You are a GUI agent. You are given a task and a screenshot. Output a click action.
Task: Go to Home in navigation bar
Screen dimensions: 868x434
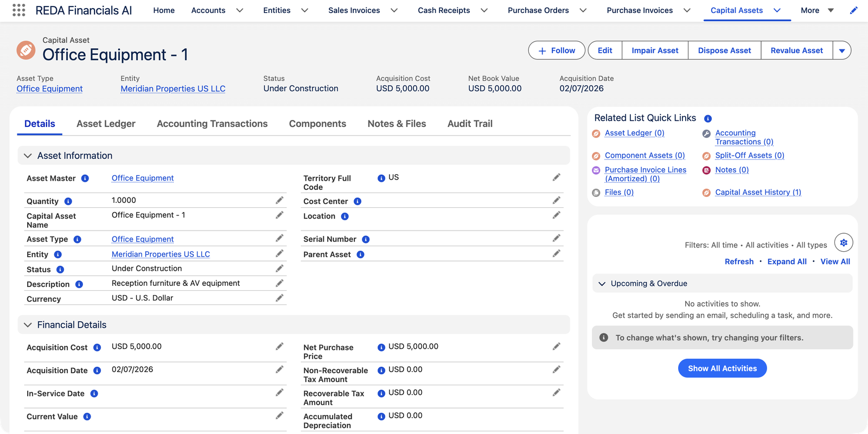point(164,10)
